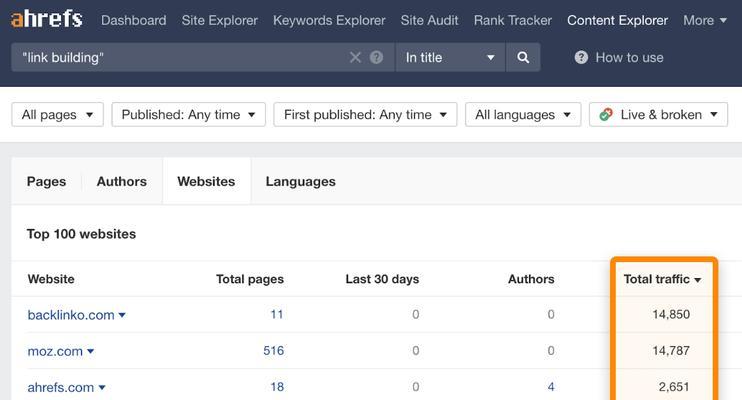Click total traffic value 14,787
This screenshot has height=400, width=742.
click(x=671, y=351)
